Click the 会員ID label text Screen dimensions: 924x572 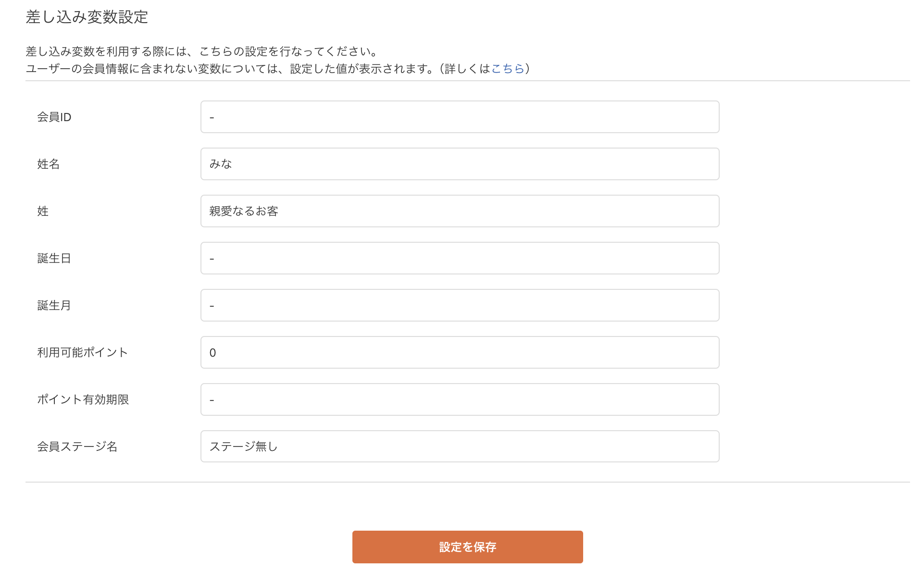(x=54, y=117)
